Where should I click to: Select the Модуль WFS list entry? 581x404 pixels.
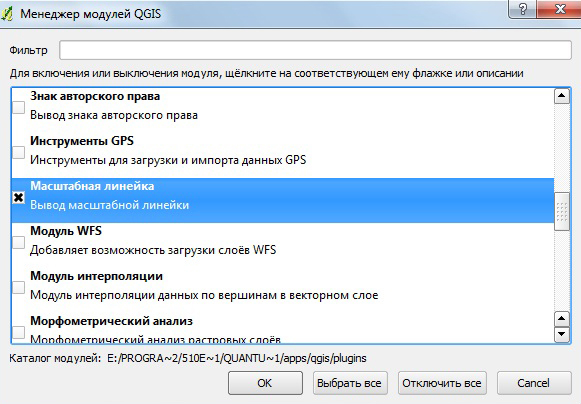click(x=283, y=241)
